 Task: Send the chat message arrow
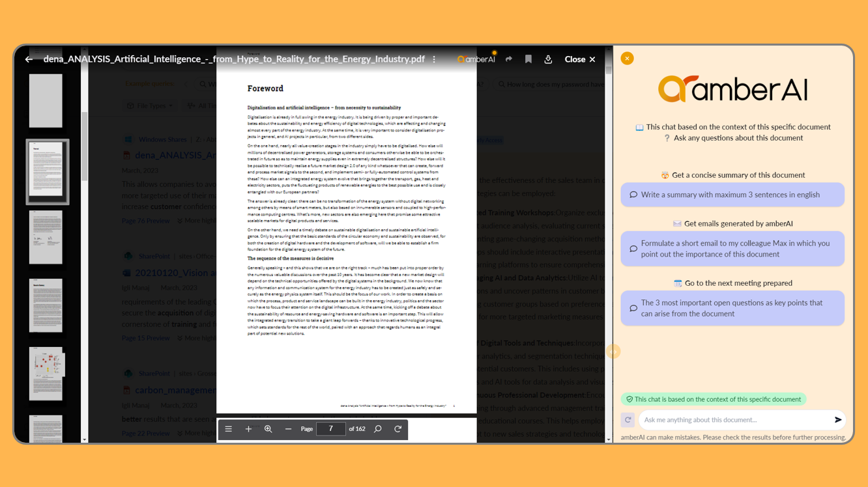click(x=838, y=420)
